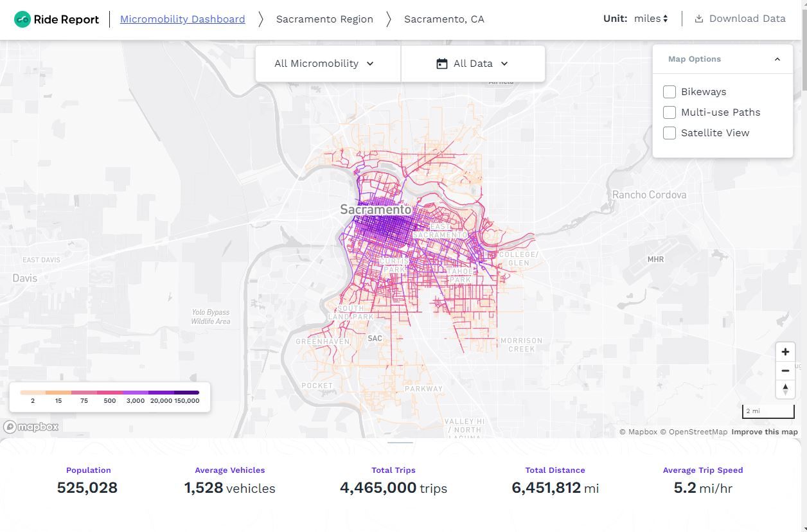Click the download icon beside Download Data

698,19
